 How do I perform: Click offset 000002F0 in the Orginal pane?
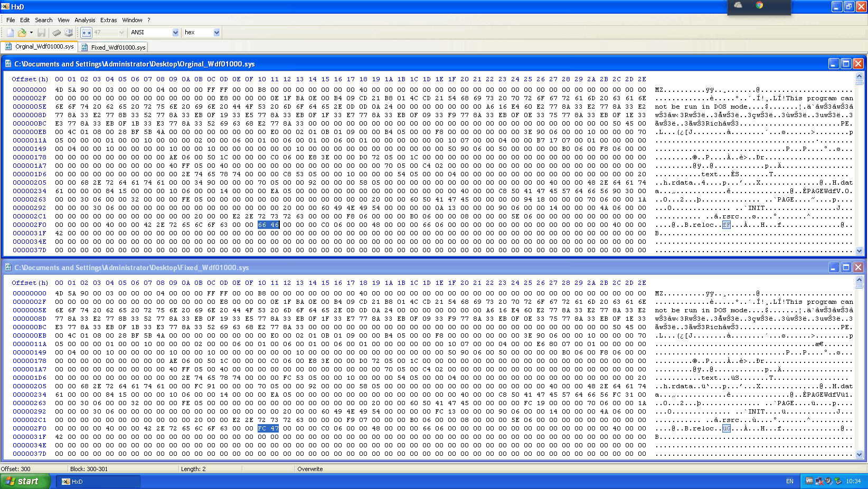(30, 225)
